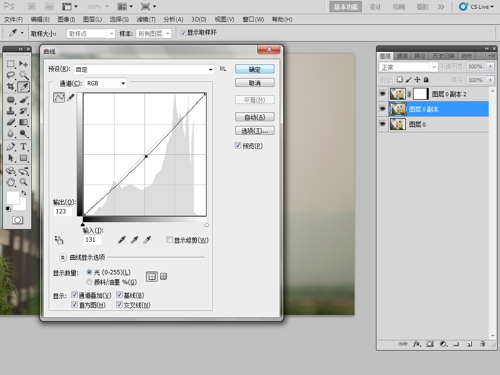The width and height of the screenshot is (500, 375).
Task: Hide the bottom 图层 0 layer eye
Action: click(x=382, y=124)
